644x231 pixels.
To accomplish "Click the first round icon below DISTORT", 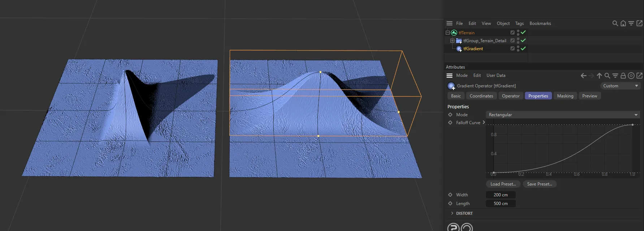I will 453,227.
